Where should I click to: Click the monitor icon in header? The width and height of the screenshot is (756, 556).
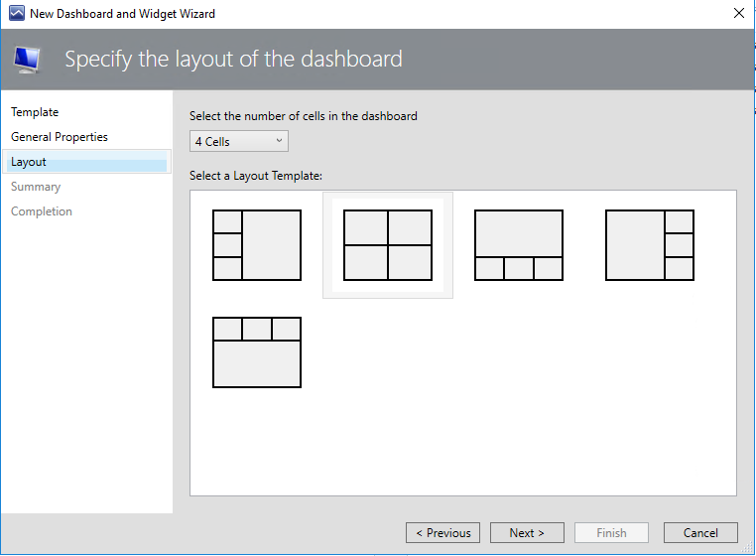click(28, 60)
